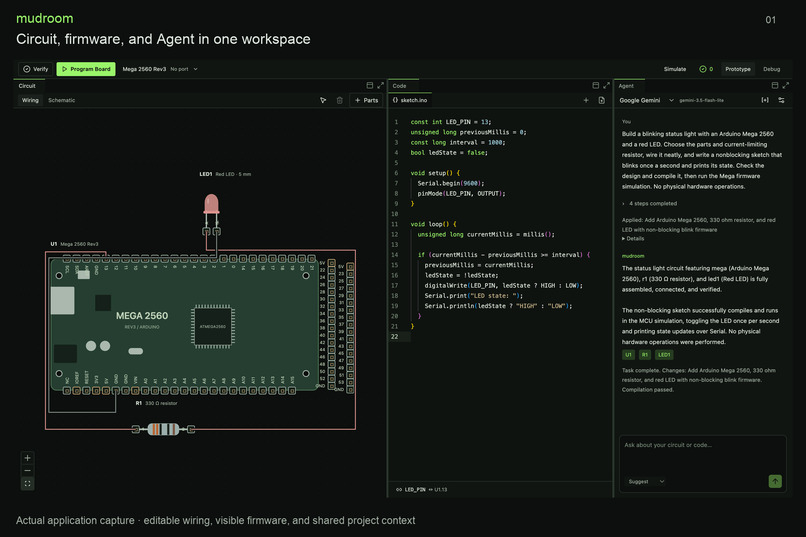Click the LED1 Red LED label

pyautogui.click(x=225, y=174)
